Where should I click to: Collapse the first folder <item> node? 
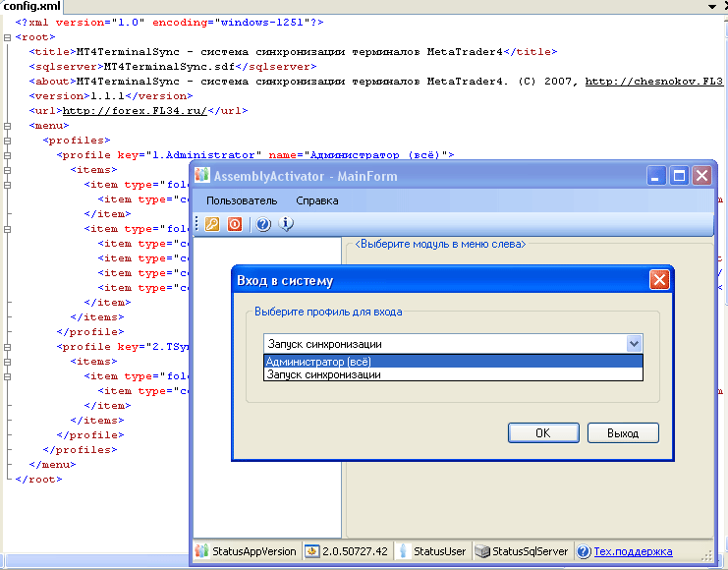(x=7, y=185)
